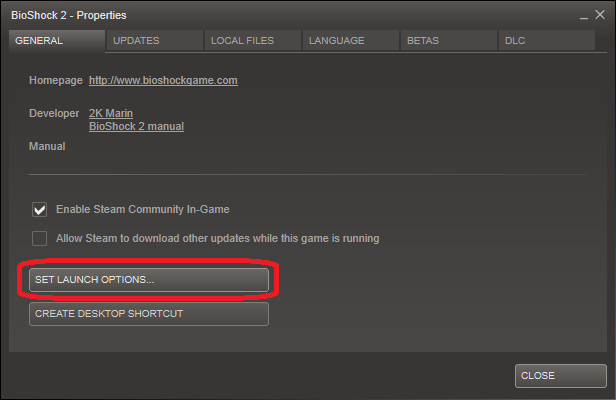This screenshot has width=616, height=400.
Task: Open the Betas tab
Action: (449, 40)
